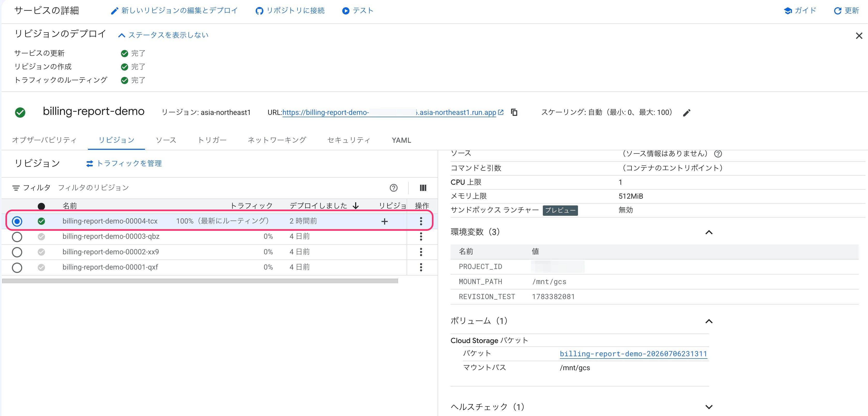Click トラフィックを管理 link

[124, 164]
